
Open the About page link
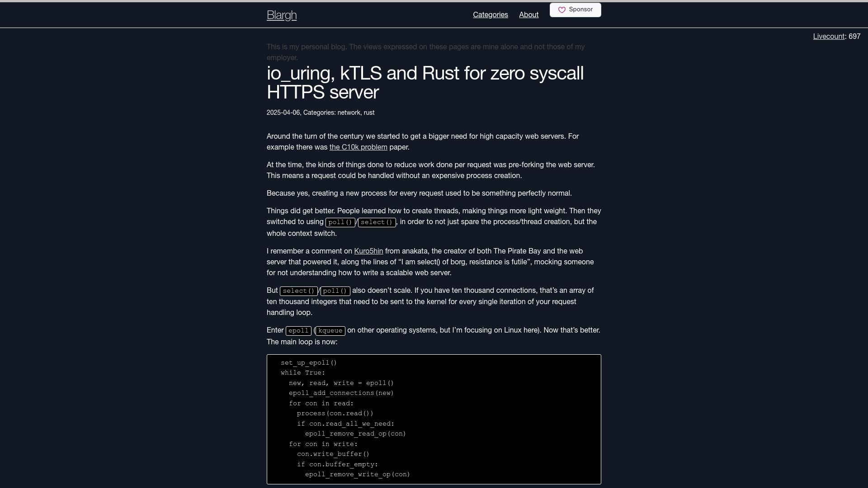(x=528, y=15)
